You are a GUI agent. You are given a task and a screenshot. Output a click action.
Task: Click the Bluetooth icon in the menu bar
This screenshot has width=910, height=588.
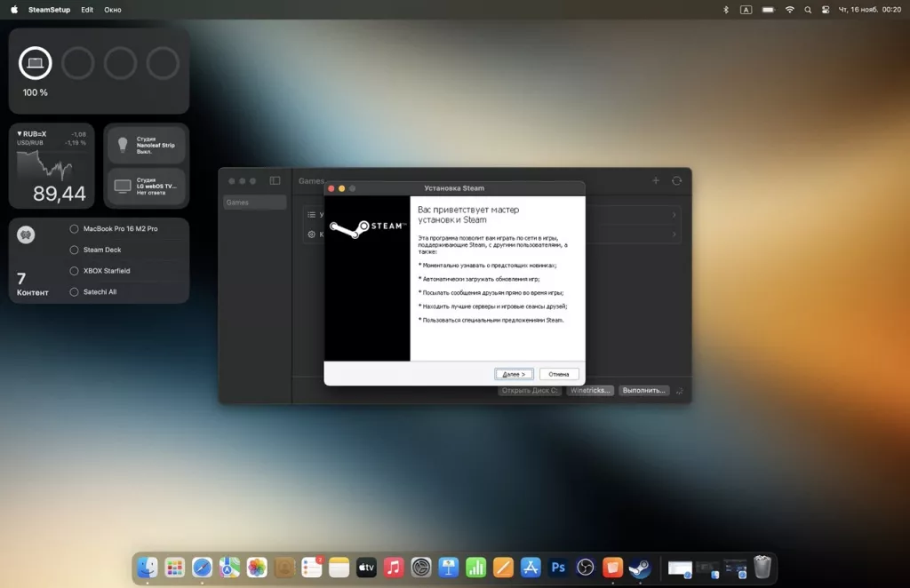[725, 10]
